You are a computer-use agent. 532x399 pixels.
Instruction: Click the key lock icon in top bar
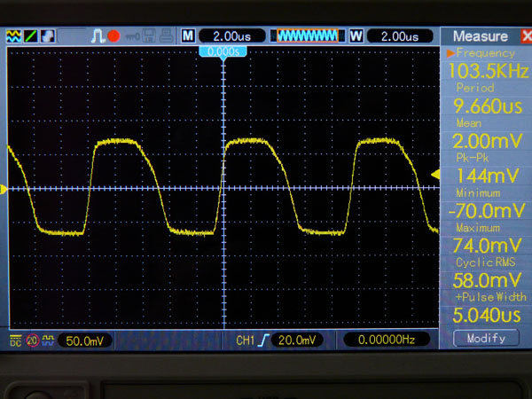point(132,36)
